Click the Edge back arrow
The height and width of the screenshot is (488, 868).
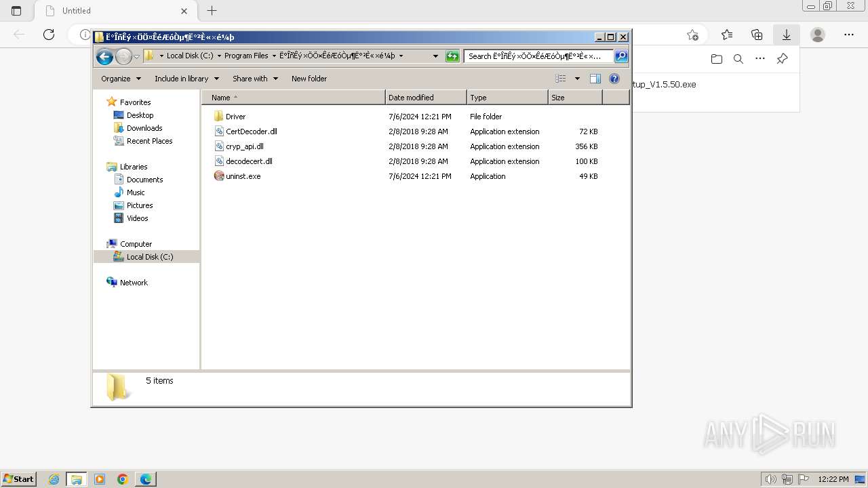[19, 35]
